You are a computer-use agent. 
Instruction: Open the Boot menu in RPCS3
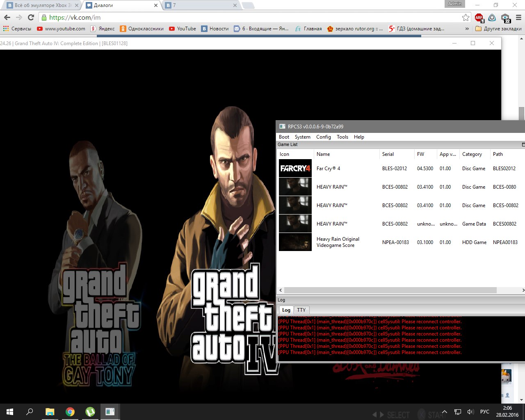click(284, 137)
